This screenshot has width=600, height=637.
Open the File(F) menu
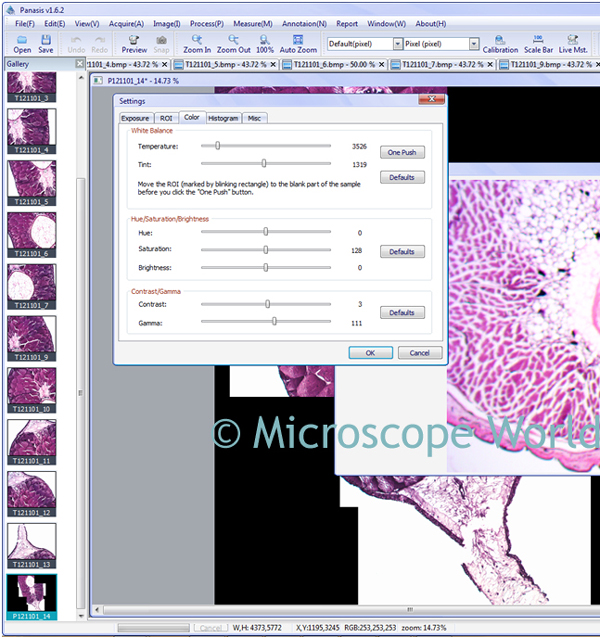pyautogui.click(x=25, y=24)
